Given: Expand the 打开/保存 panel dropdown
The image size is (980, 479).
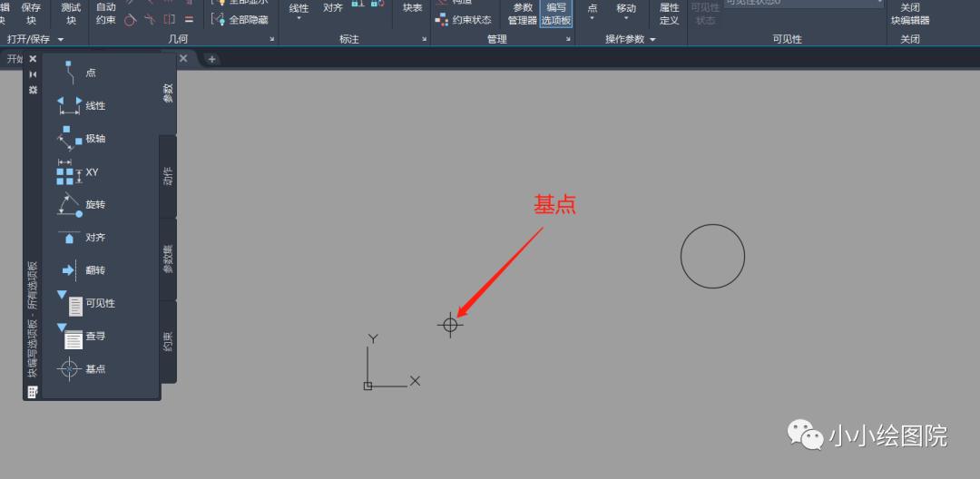Looking at the screenshot, I should coord(61,39).
